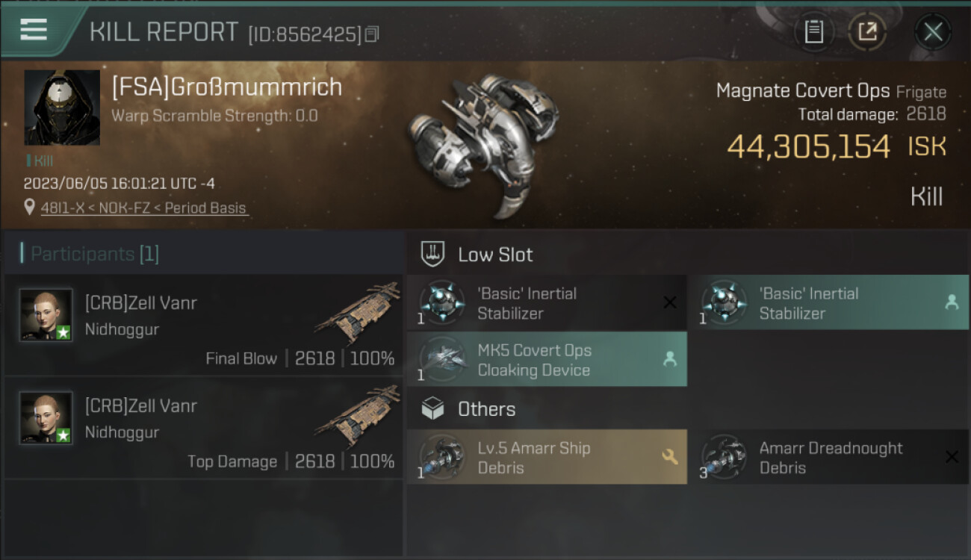Click Zell Vanr's Top Damage portrait
Screen dimensions: 971x560
coord(46,418)
